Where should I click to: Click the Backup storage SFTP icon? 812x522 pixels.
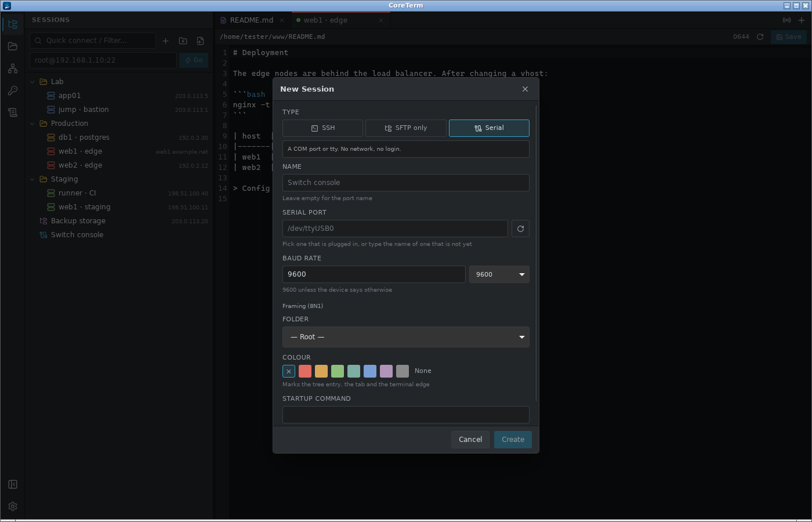point(43,221)
